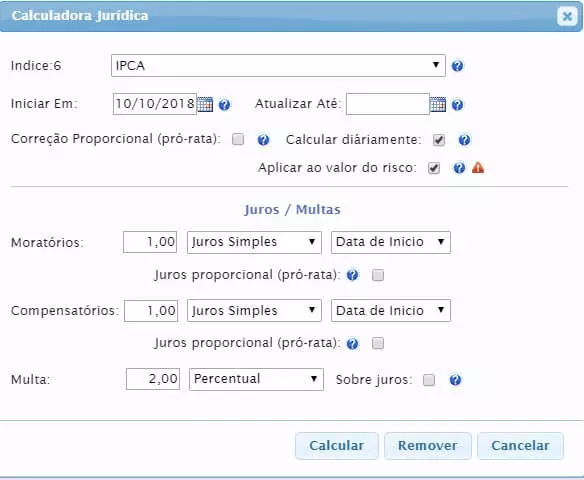Click help icon beside Iniciar Em calendar

(225, 105)
